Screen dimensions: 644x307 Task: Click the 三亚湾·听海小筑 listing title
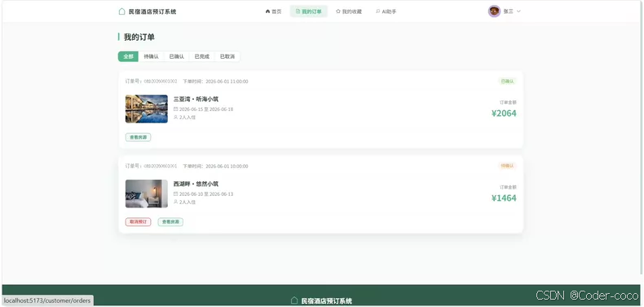(x=196, y=99)
